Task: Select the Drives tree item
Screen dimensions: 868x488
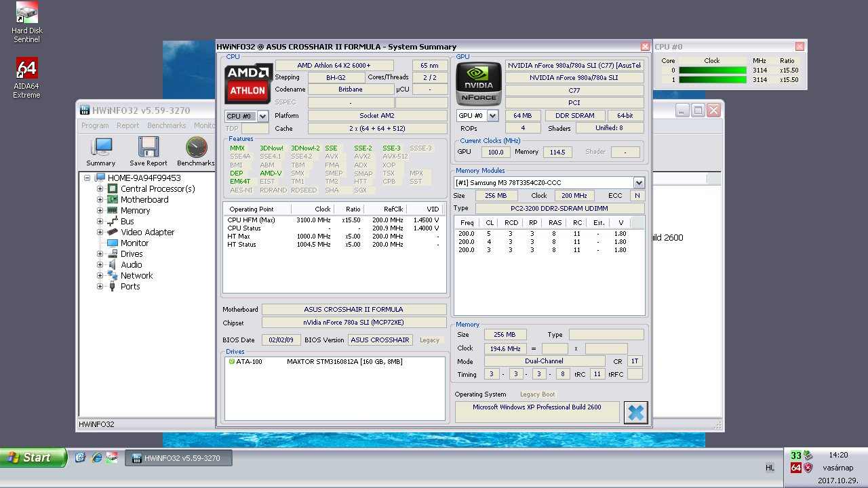Action: (132, 253)
